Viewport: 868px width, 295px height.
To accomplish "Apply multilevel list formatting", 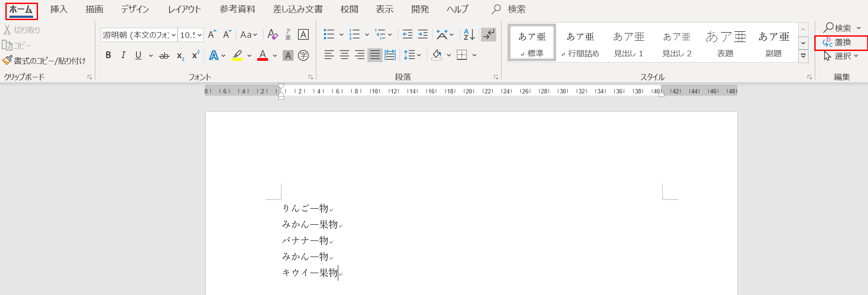I will 380,34.
